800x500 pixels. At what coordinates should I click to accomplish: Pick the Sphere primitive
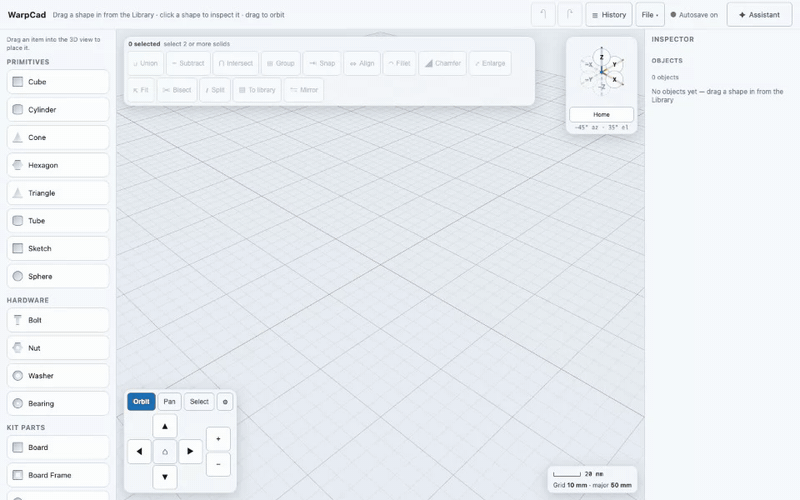(x=58, y=276)
